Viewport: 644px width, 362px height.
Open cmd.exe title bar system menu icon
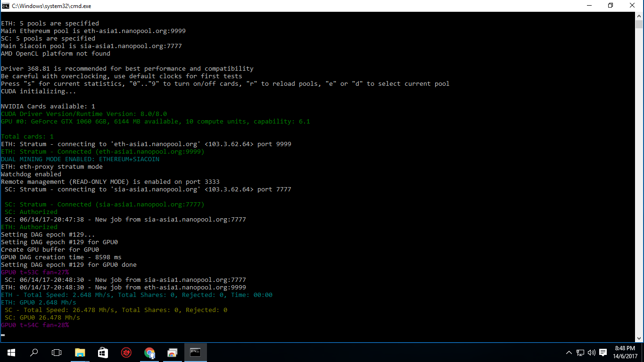click(6, 6)
